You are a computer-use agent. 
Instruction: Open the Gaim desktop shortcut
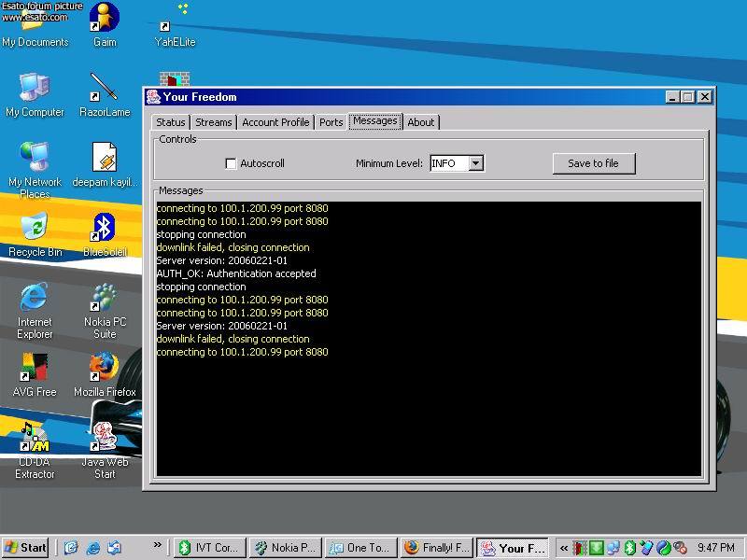click(x=105, y=24)
